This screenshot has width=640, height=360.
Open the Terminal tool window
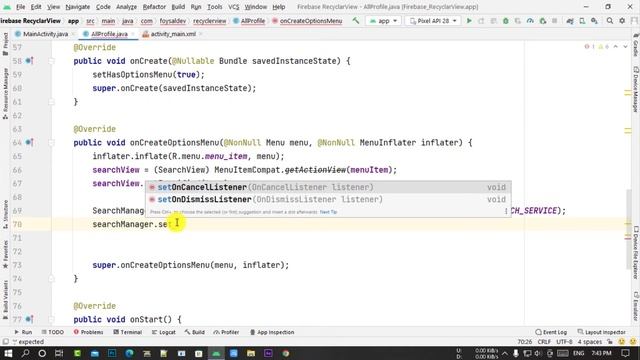127,332
